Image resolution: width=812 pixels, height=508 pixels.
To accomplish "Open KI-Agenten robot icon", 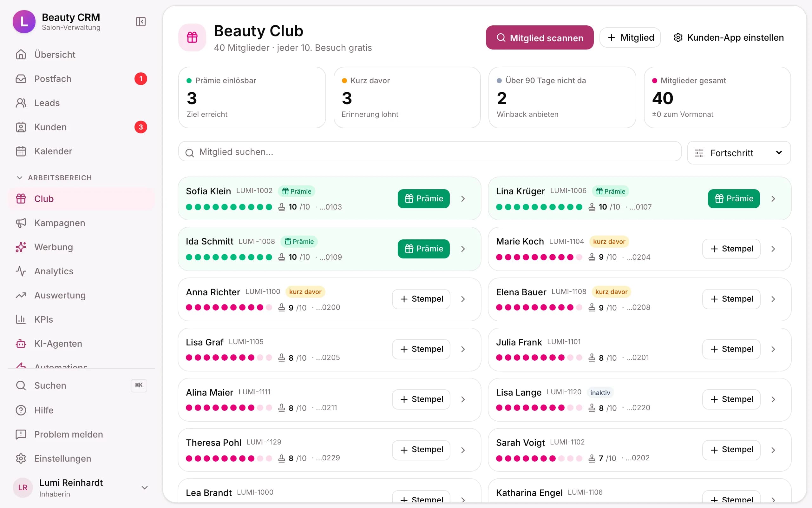I will 21,344.
